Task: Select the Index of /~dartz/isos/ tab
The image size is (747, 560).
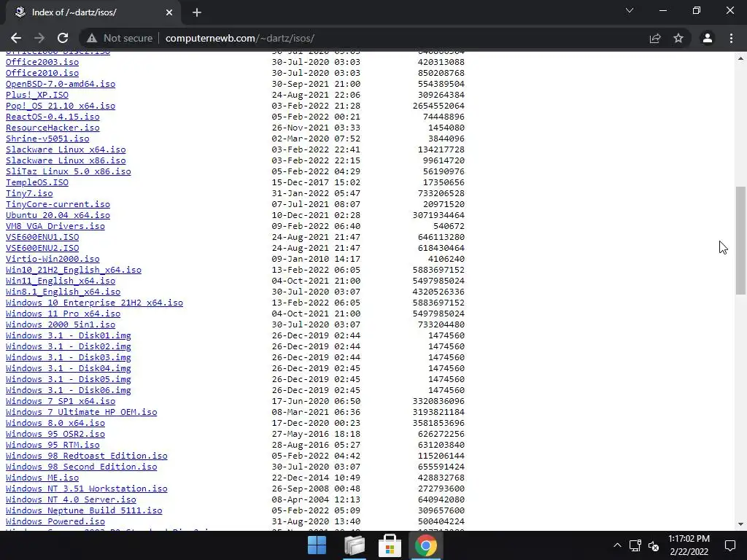Action: pyautogui.click(x=93, y=12)
